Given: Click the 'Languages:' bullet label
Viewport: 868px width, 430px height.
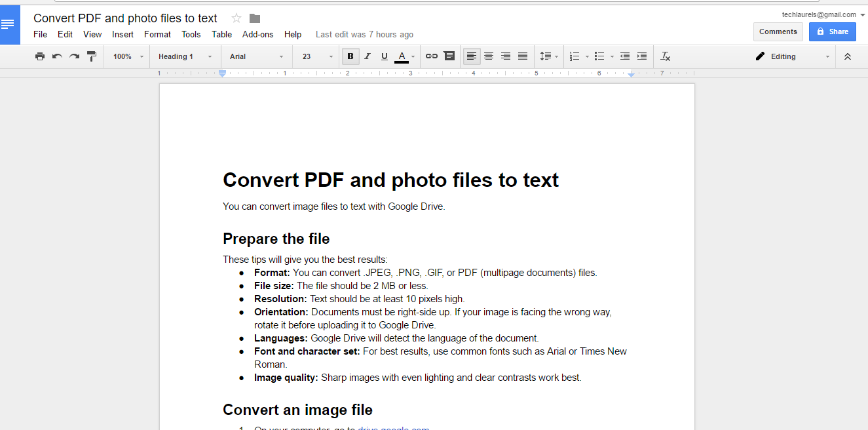Looking at the screenshot, I should point(280,338).
